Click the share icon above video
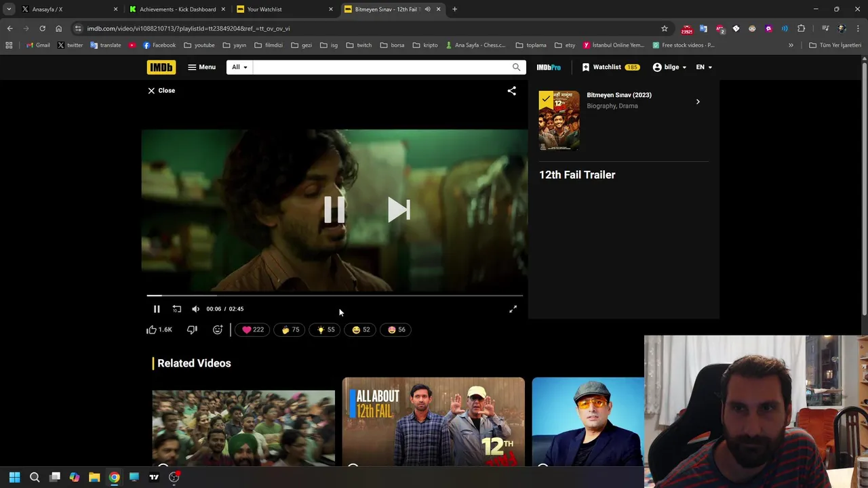This screenshot has width=868, height=488. pos(512,90)
